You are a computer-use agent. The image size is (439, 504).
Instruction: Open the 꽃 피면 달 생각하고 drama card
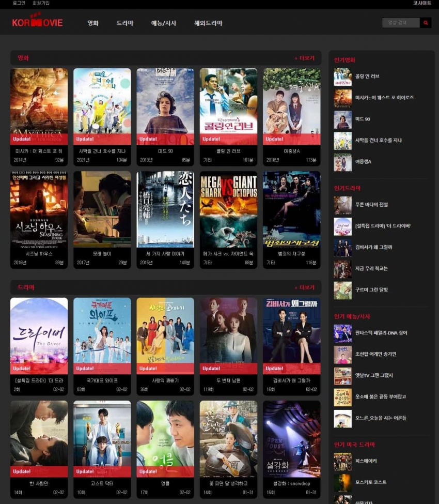tap(228, 449)
